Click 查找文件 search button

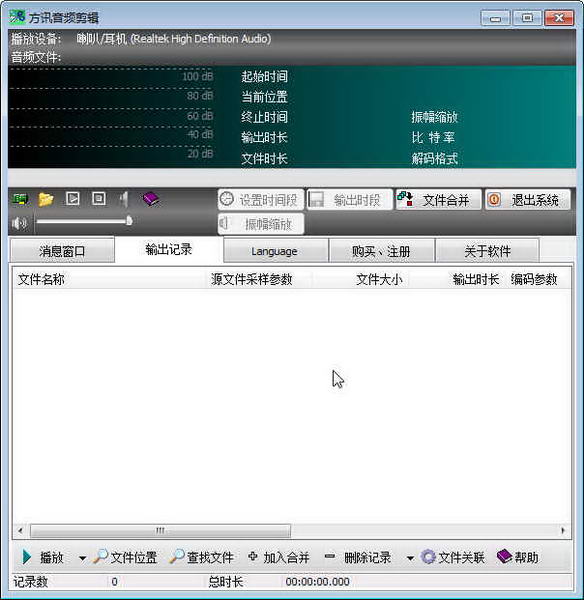202,557
